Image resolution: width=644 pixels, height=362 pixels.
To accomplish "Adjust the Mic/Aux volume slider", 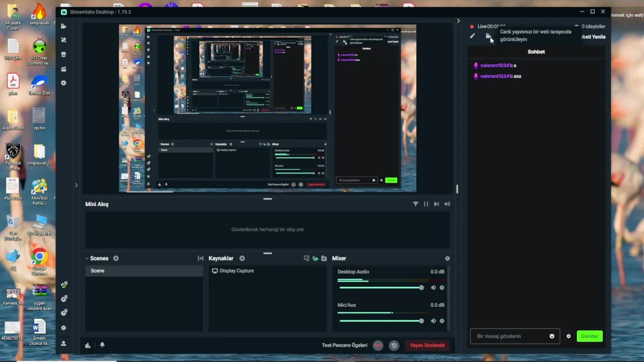I will pos(381,321).
